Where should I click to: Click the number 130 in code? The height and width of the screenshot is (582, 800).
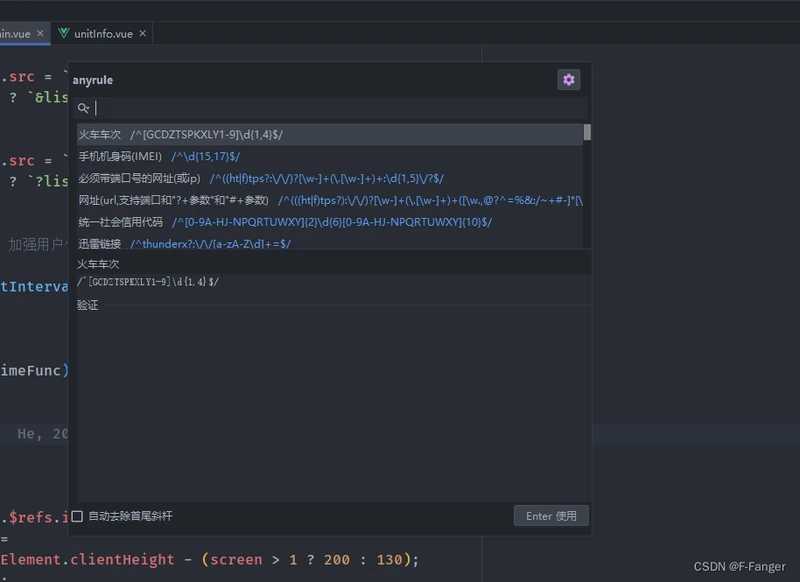[x=389, y=560]
